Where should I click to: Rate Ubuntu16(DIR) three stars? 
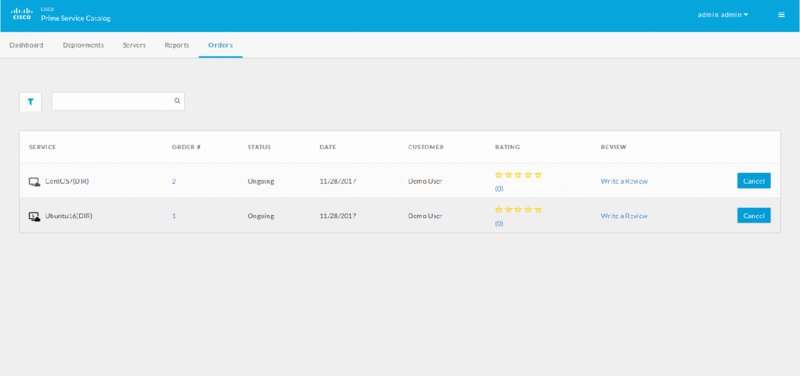pos(518,210)
